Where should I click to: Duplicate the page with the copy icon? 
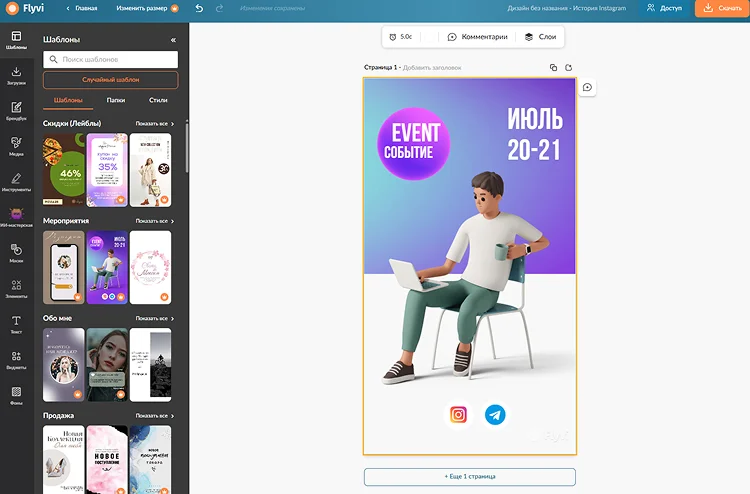click(x=553, y=67)
